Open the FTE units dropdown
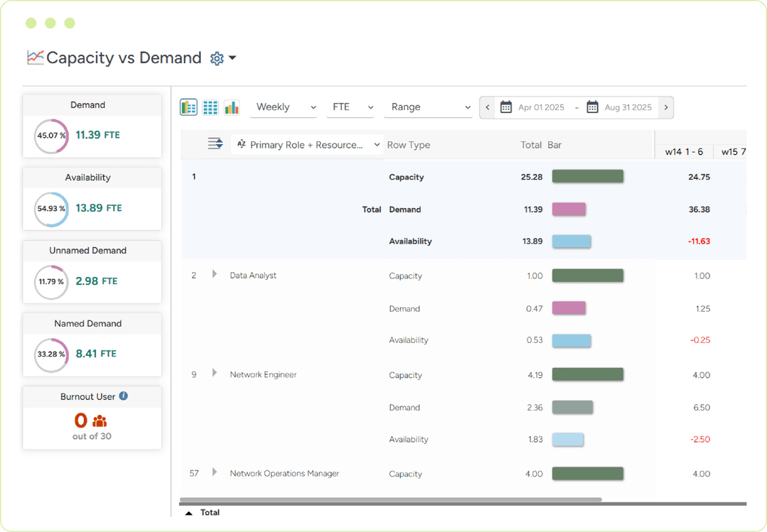This screenshot has height=532, width=767. (350, 107)
